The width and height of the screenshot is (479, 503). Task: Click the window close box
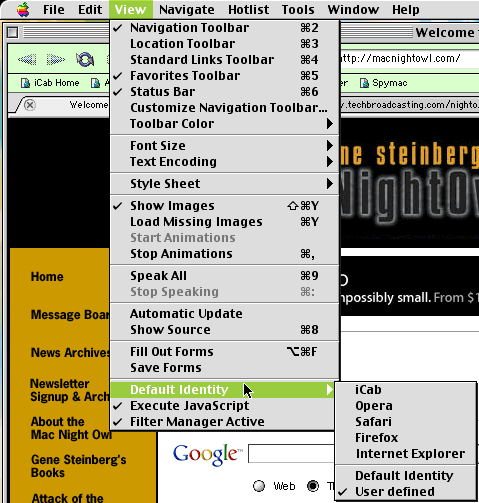coord(13,32)
